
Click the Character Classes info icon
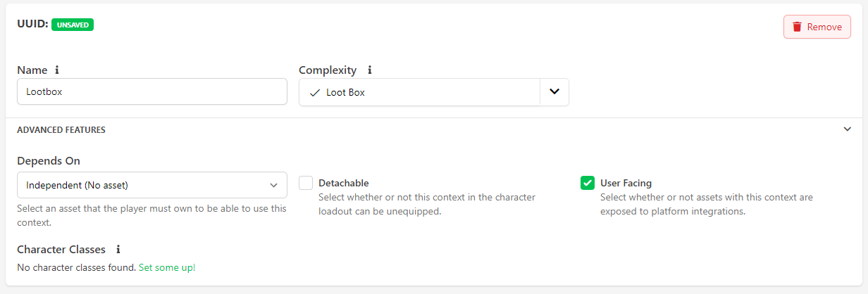pos(118,250)
